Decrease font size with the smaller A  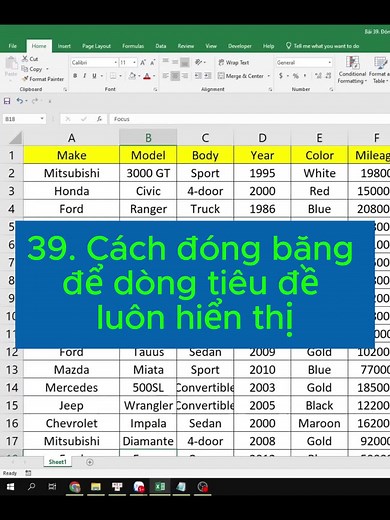pyautogui.click(x=153, y=62)
